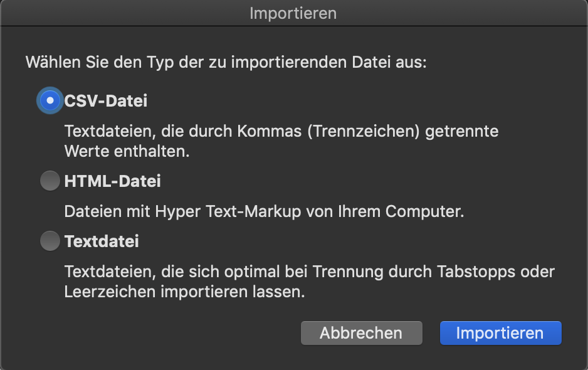
Task: Click the "Wählen Sie den Typ" instruction text
Action: coord(226,62)
